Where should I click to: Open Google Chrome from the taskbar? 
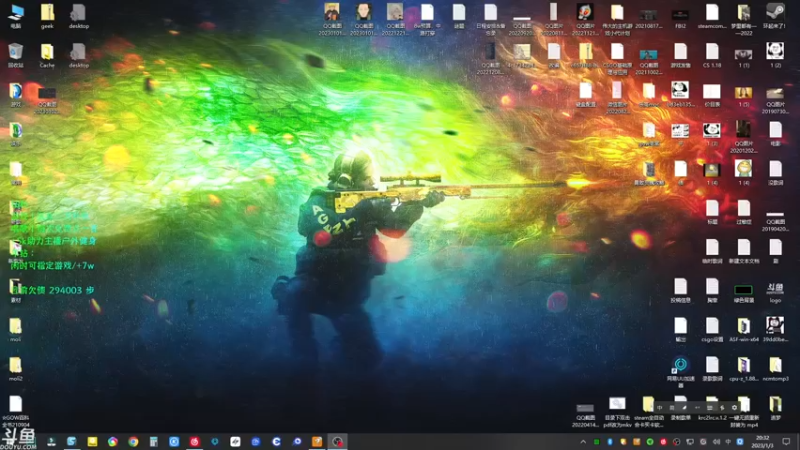[x=133, y=442]
